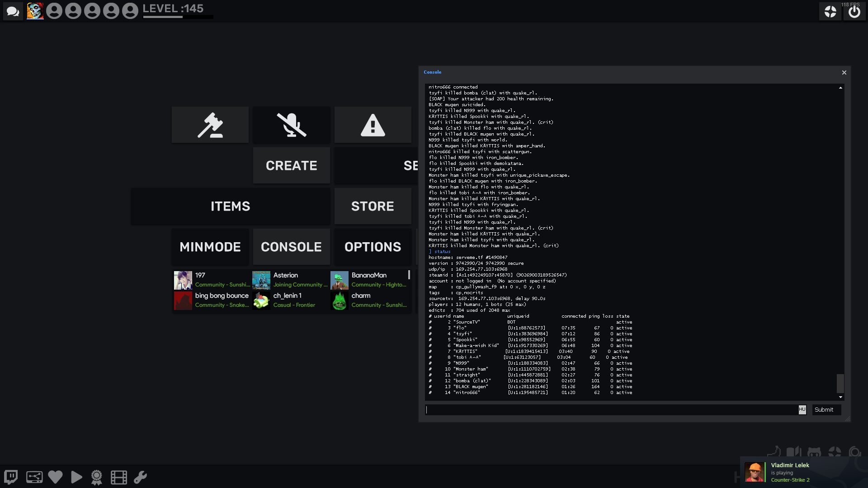Open the ITEMS menu
868x488 pixels.
(x=230, y=206)
